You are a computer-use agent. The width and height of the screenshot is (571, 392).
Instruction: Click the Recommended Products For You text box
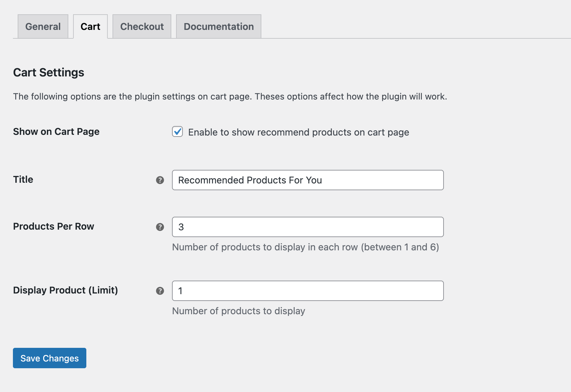tap(308, 180)
